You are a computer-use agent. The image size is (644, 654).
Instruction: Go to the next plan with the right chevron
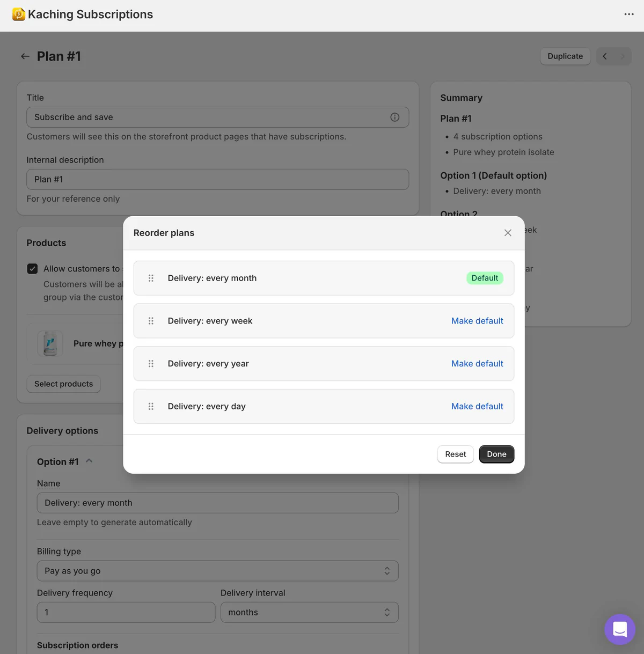pos(623,56)
